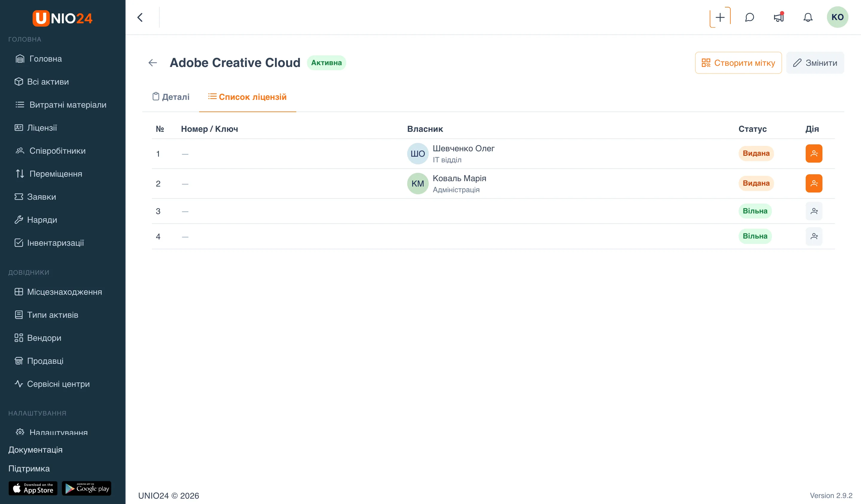Select the Список ліцензій tab
861x504 pixels.
[x=247, y=97]
